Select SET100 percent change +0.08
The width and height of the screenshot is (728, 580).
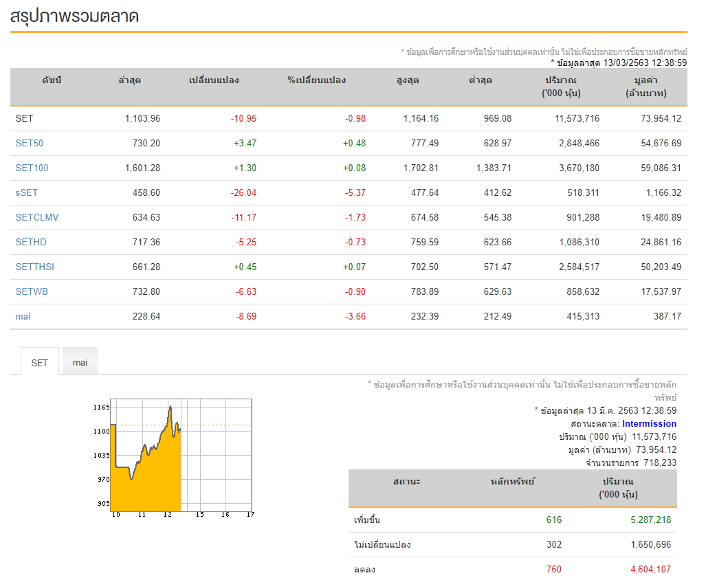pyautogui.click(x=354, y=168)
